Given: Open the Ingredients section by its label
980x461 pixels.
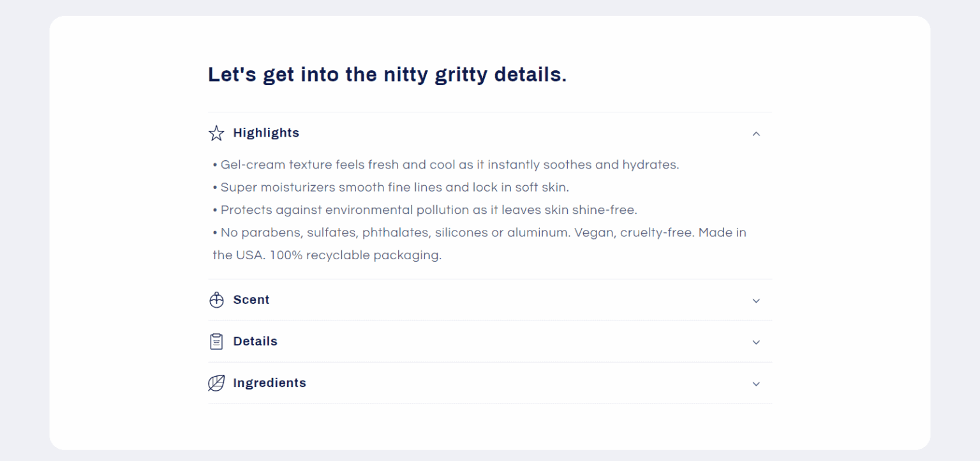Looking at the screenshot, I should pyautogui.click(x=269, y=383).
